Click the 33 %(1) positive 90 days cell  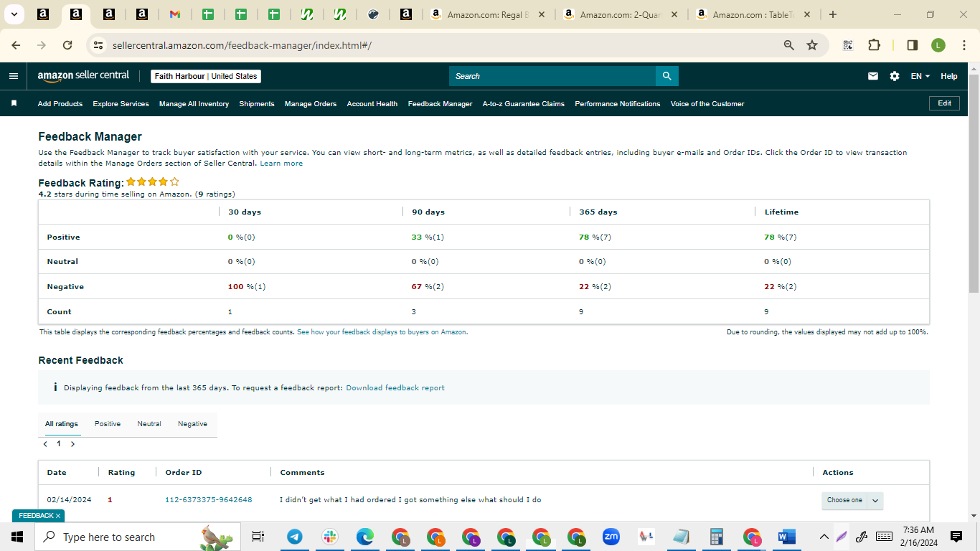[428, 237]
